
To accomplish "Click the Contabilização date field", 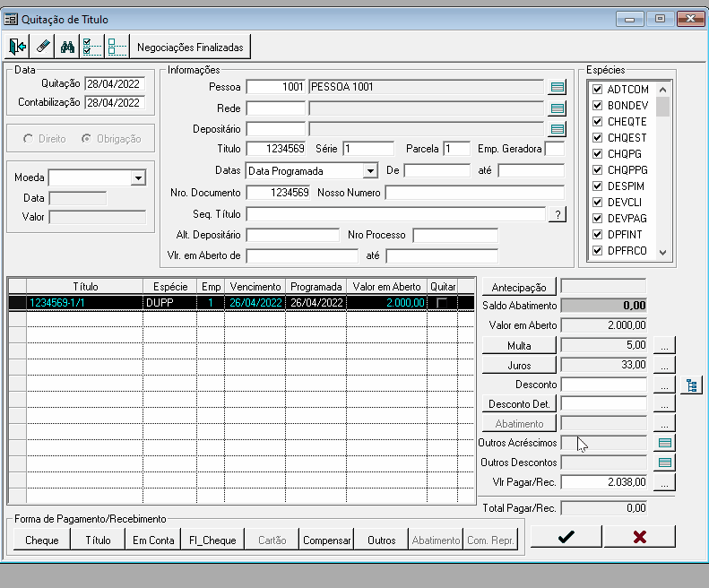I will click(x=116, y=103).
